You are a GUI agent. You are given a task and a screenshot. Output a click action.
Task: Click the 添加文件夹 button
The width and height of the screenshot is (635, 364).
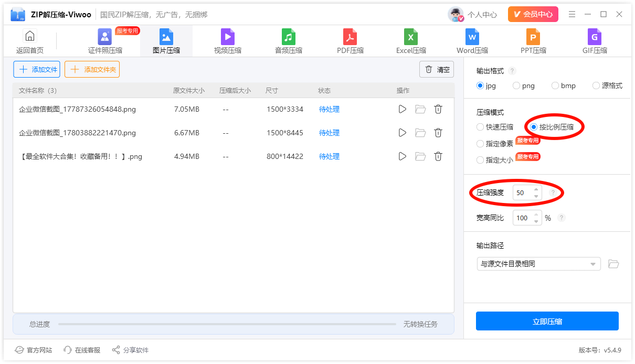click(x=92, y=69)
